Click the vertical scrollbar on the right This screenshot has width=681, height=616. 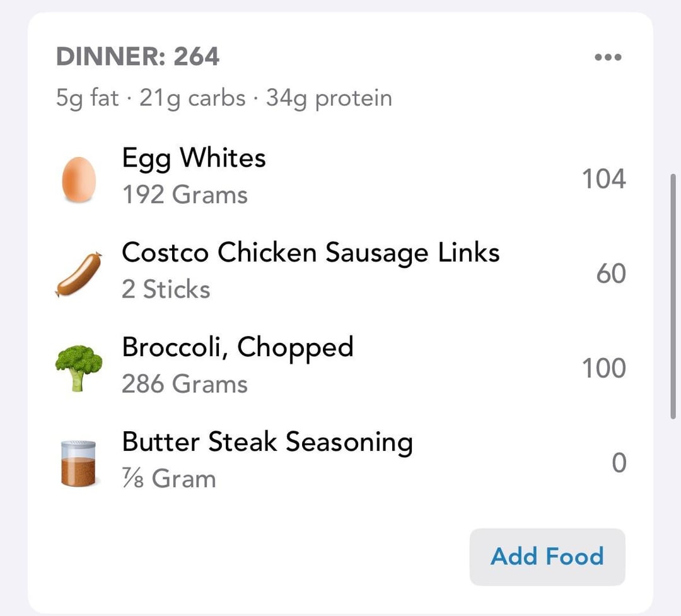pyautogui.click(x=674, y=296)
